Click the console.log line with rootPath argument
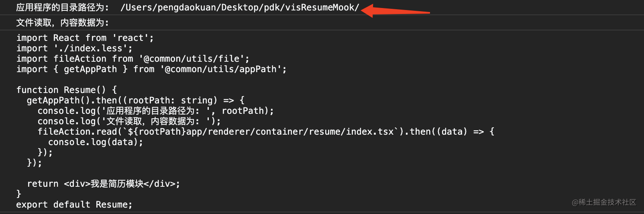The height and width of the screenshot is (214, 644). (155, 111)
